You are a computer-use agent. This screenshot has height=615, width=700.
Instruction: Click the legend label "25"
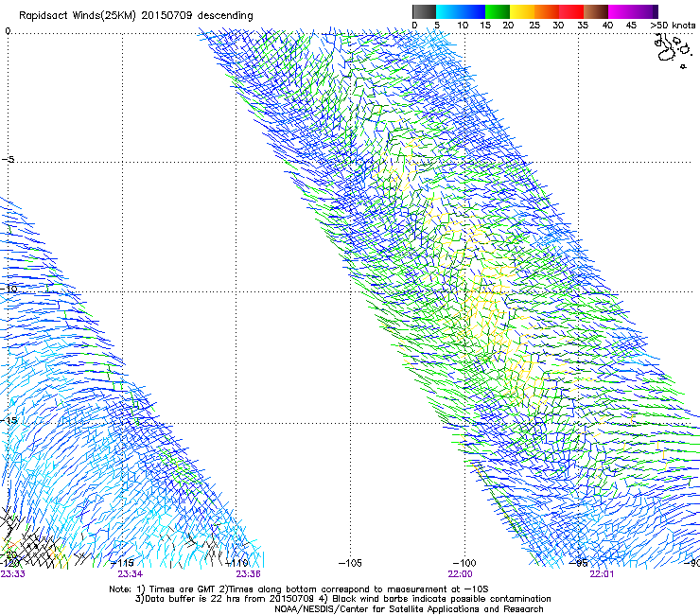pos(534,25)
